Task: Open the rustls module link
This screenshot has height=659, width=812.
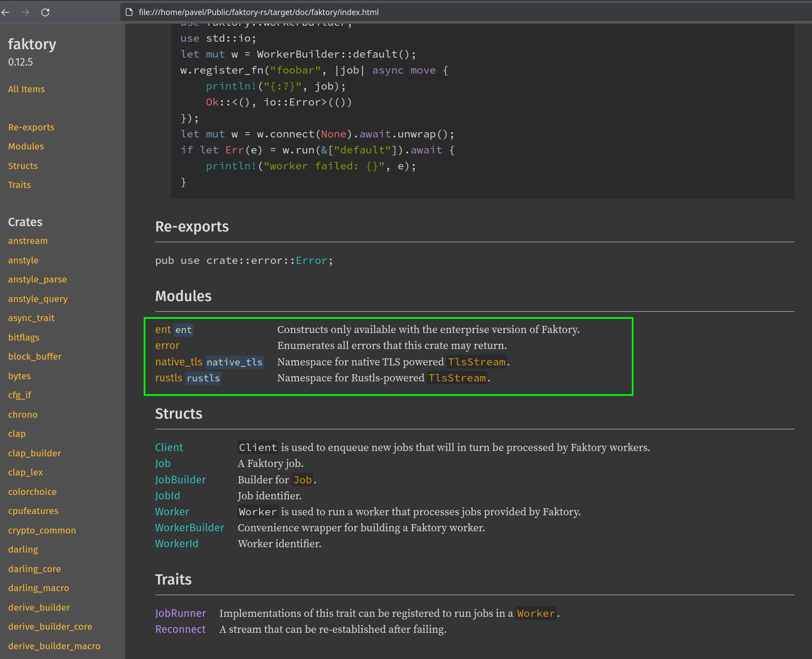Action: click(169, 378)
